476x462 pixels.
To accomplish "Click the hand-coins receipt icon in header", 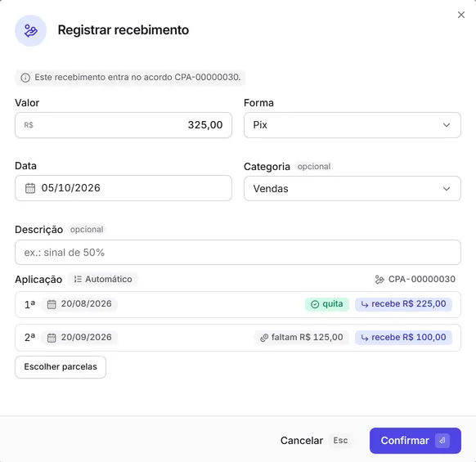I will pos(30,30).
